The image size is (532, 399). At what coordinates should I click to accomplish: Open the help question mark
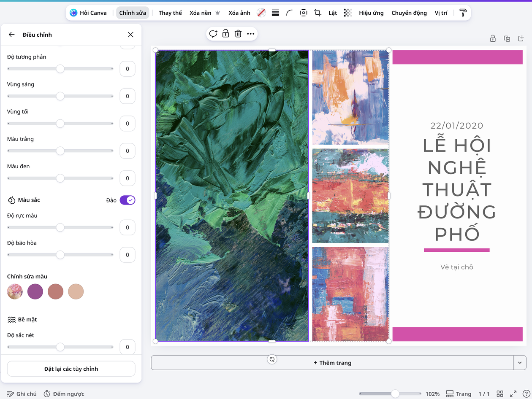526,394
